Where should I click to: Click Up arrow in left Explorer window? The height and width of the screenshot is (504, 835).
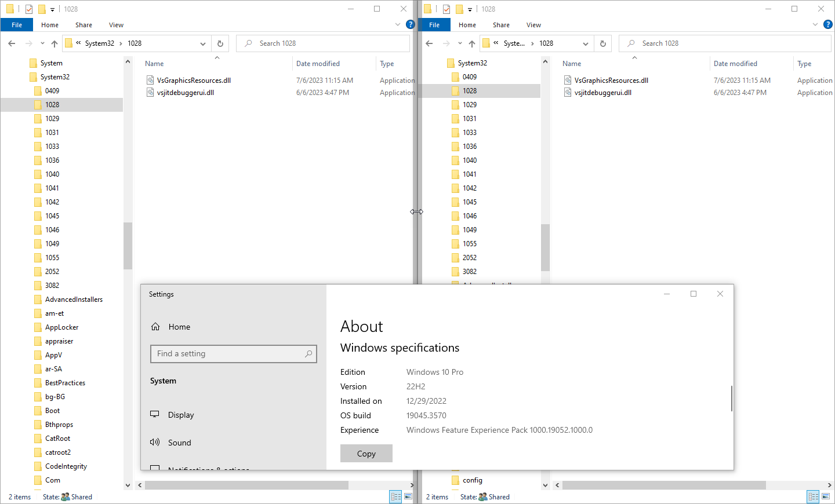click(55, 43)
